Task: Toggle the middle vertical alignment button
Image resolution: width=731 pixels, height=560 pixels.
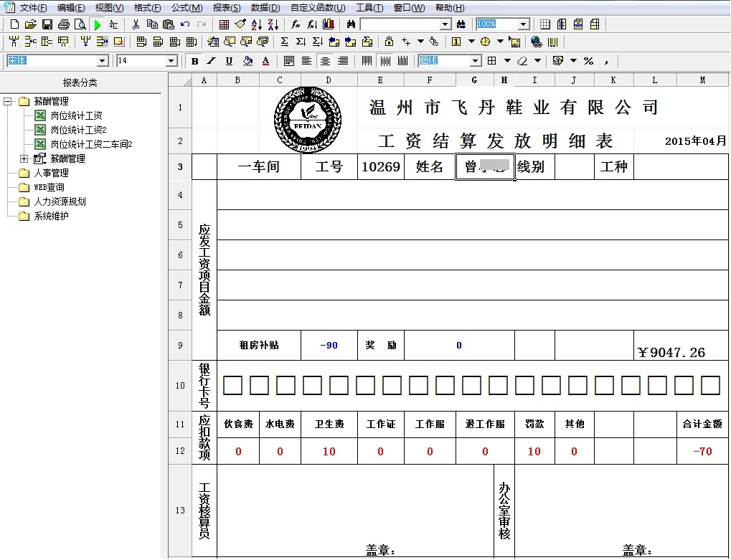Action: pyautogui.click(x=385, y=61)
